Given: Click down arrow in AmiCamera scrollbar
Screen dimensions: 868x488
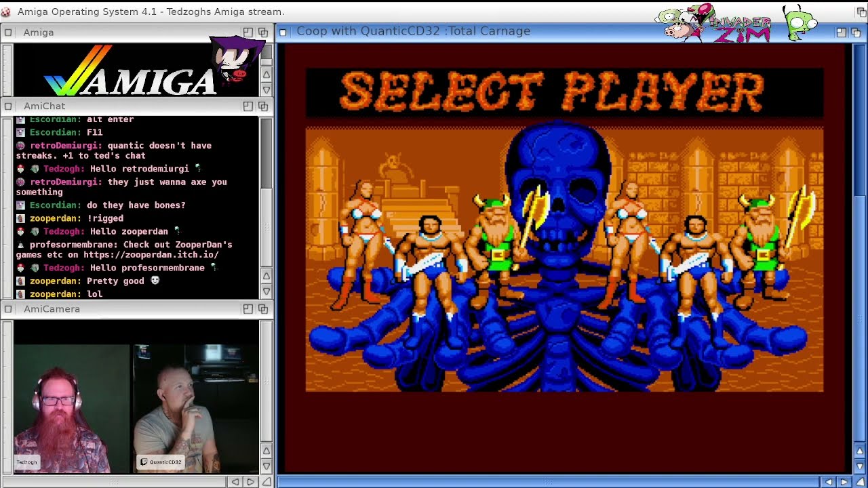Looking at the screenshot, I should pyautogui.click(x=267, y=466).
